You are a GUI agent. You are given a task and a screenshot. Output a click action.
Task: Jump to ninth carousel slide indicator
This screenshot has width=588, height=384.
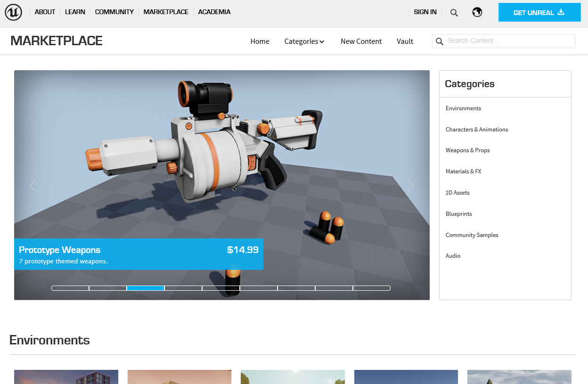(x=372, y=288)
